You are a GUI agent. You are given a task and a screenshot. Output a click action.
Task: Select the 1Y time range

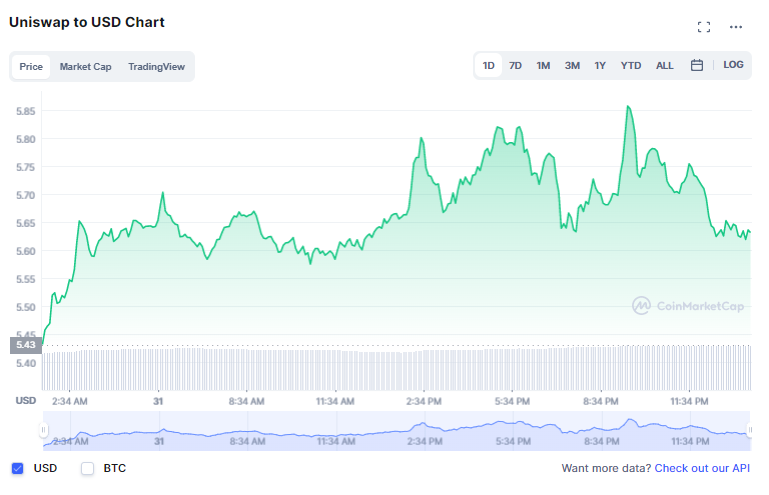[600, 65]
